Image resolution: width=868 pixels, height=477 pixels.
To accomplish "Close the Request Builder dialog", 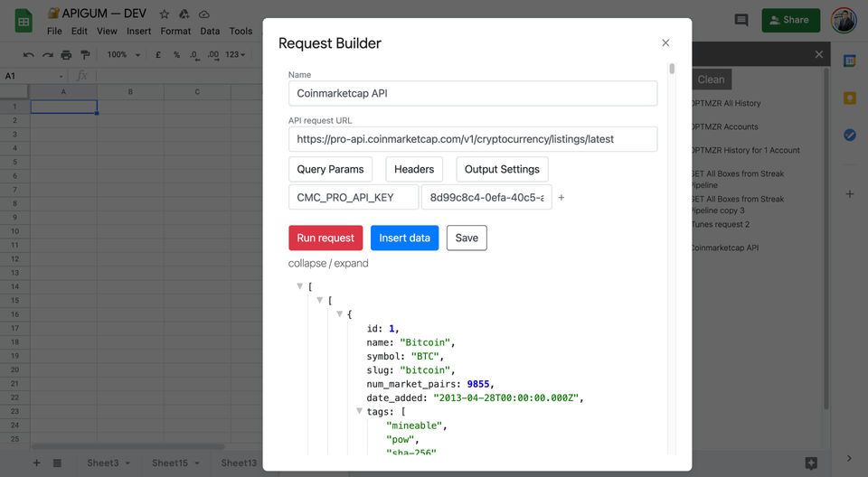I will [x=665, y=42].
